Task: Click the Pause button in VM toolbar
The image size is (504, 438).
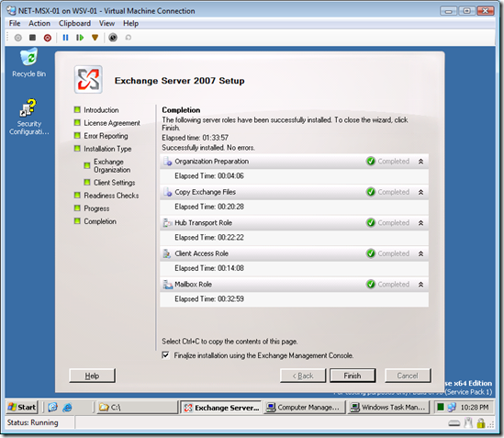Action: point(65,38)
